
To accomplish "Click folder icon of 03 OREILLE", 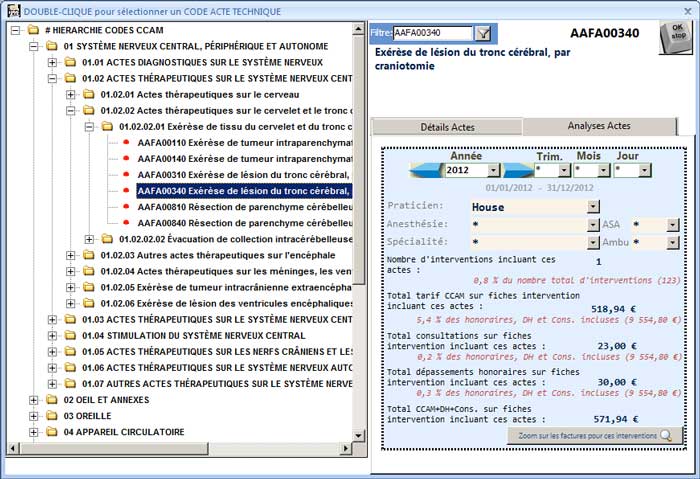I will pos(52,416).
